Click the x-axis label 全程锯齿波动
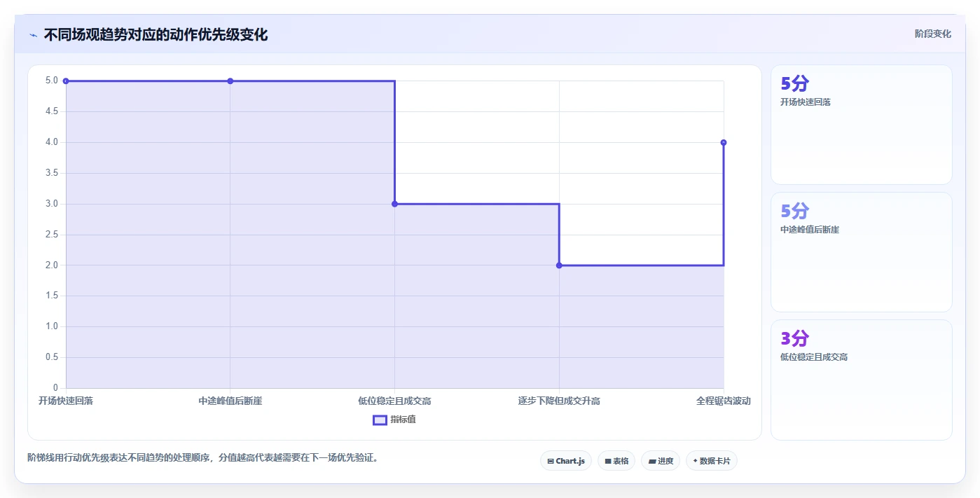The height and width of the screenshot is (498, 980). tap(724, 401)
